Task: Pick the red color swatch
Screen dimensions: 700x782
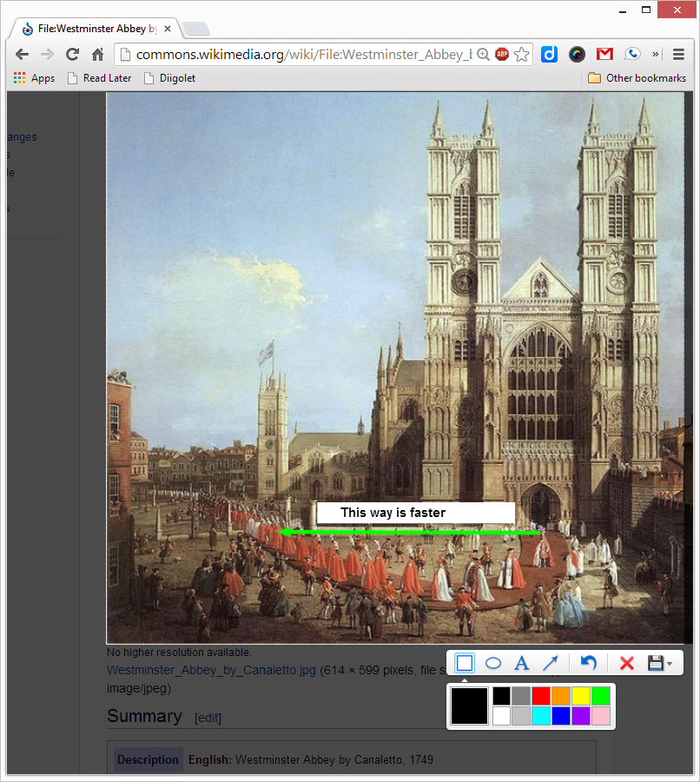Action: pyautogui.click(x=541, y=696)
